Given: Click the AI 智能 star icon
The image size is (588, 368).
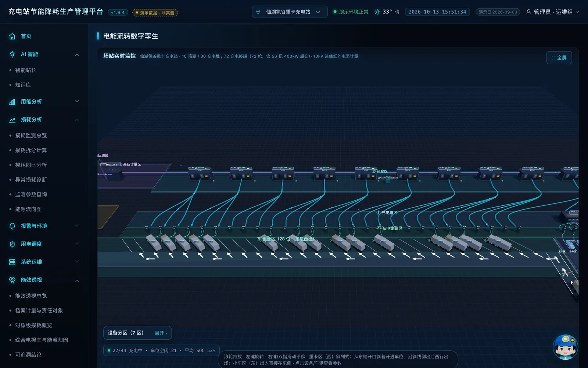Looking at the screenshot, I should [12, 54].
